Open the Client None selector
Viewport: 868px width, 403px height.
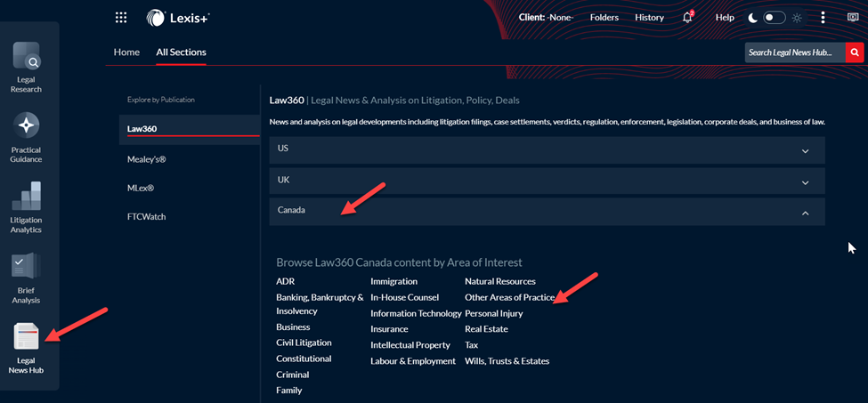tap(547, 18)
